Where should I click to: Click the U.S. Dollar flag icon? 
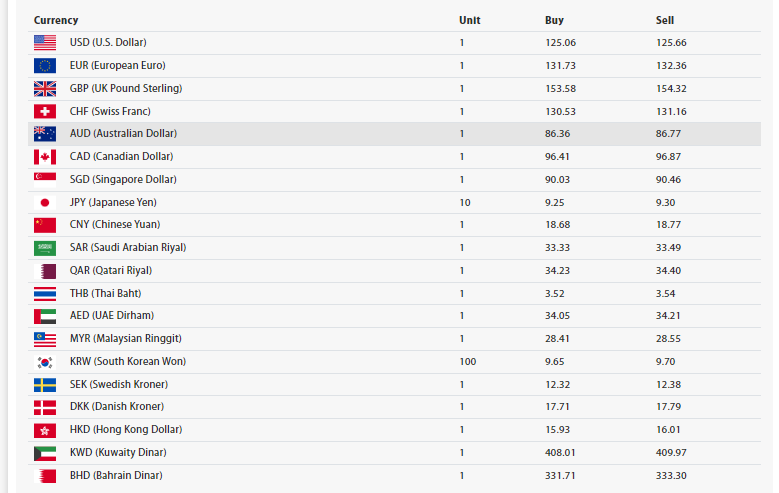[45, 43]
